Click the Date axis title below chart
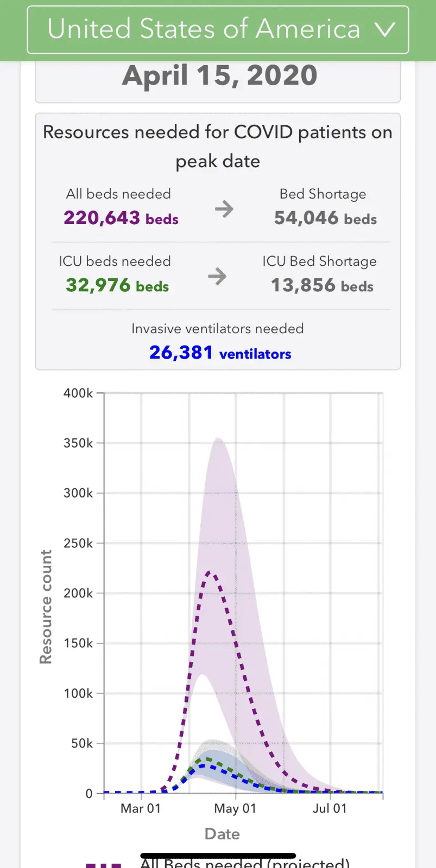 222,834
